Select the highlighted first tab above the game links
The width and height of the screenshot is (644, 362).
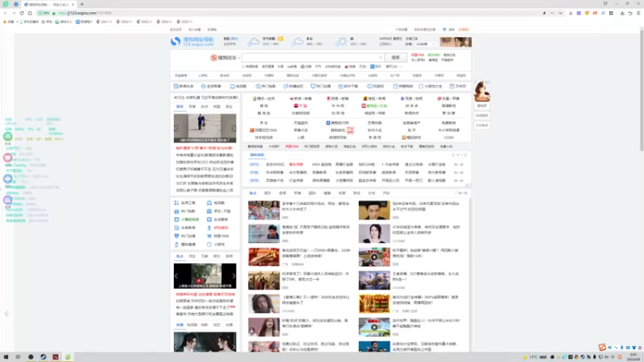257,155
